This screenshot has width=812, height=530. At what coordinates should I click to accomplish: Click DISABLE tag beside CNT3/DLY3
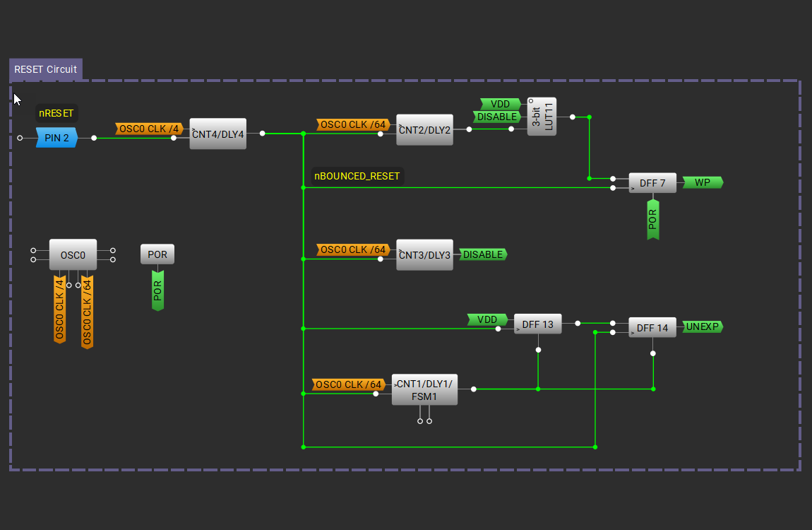click(483, 254)
